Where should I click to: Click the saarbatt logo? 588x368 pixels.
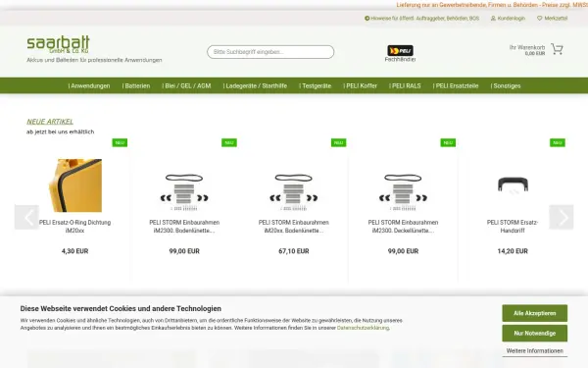(x=58, y=44)
